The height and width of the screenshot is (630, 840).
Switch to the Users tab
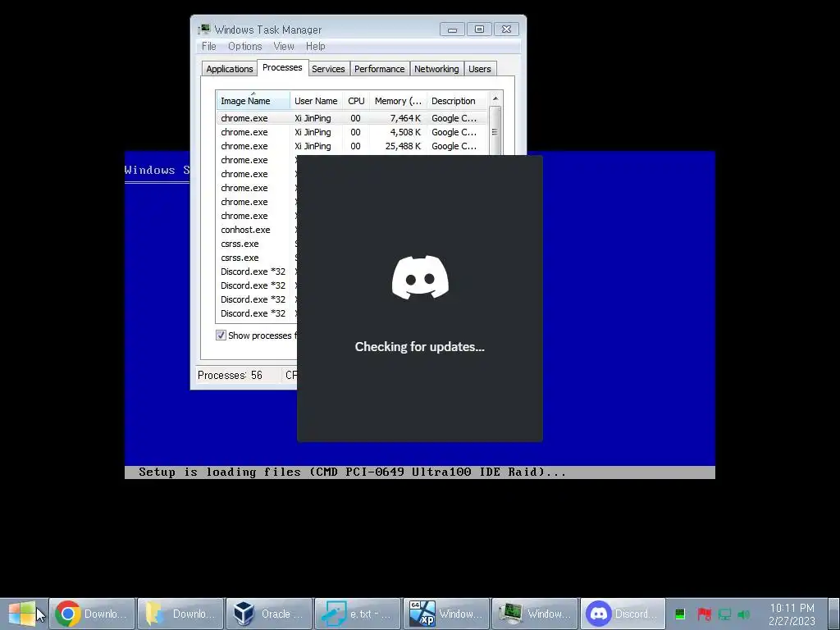coord(479,69)
